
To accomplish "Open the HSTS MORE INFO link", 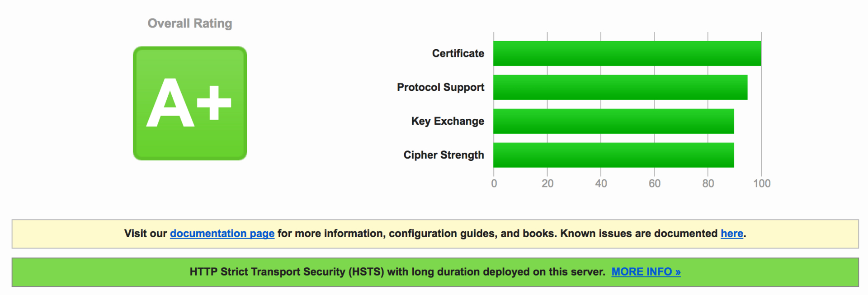I will pyautogui.click(x=646, y=272).
